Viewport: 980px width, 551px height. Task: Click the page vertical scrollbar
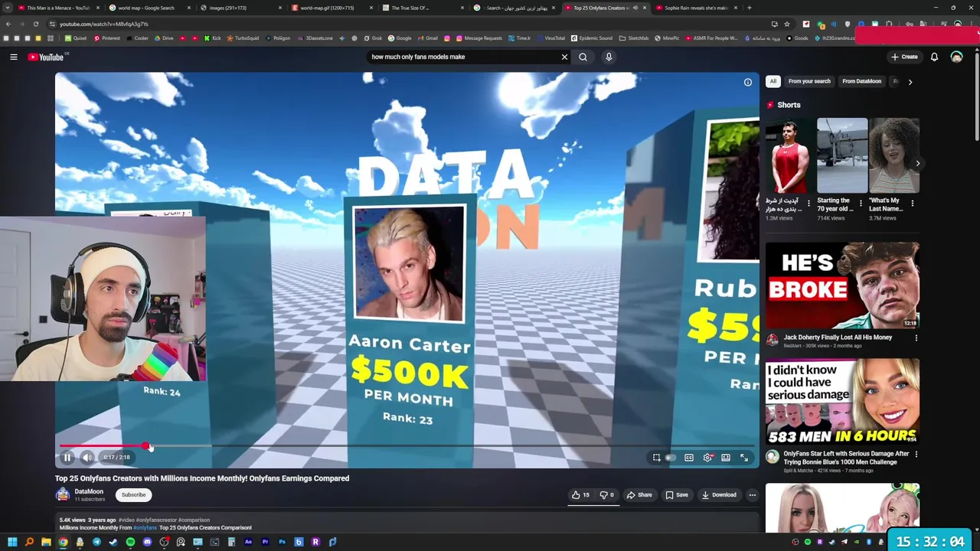coord(976,96)
